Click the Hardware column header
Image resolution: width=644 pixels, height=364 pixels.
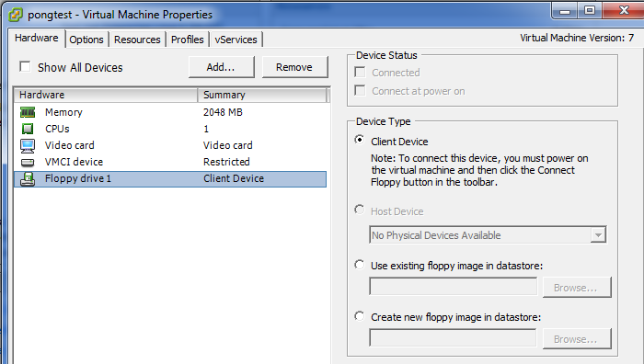[x=106, y=95]
